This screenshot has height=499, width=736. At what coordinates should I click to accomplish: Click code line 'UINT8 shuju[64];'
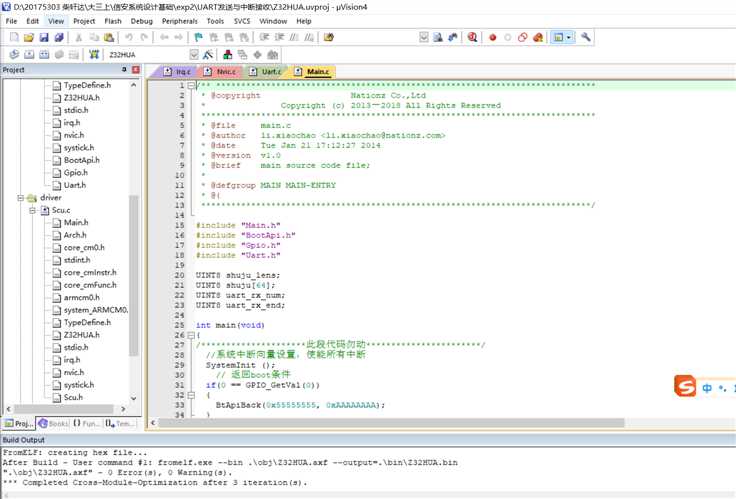[x=235, y=285]
